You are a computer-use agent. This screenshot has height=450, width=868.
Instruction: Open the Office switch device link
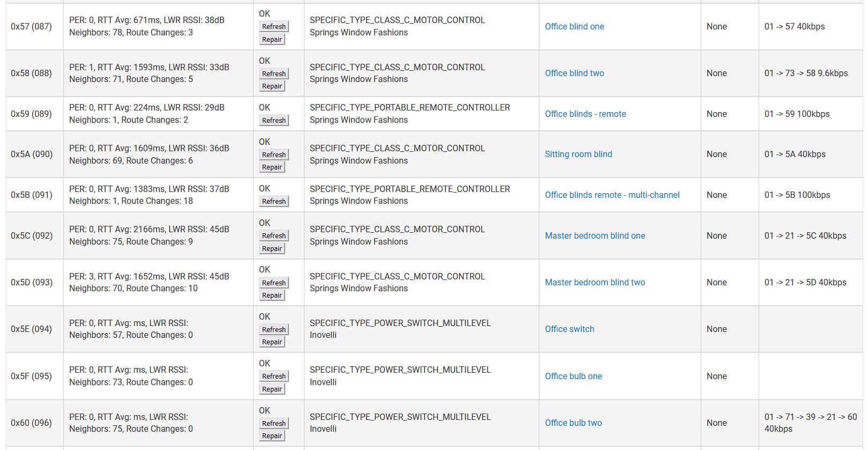click(569, 329)
